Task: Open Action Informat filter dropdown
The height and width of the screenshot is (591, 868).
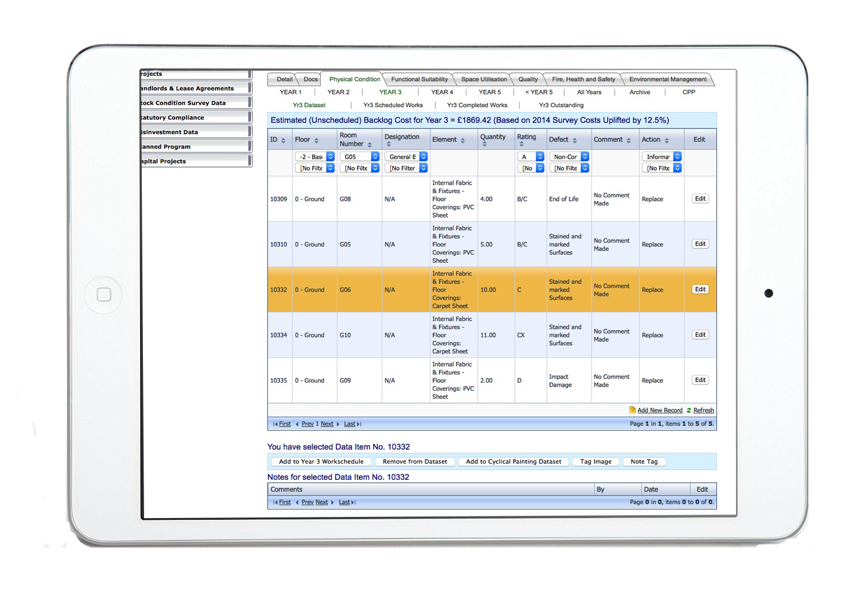Action: (661, 157)
